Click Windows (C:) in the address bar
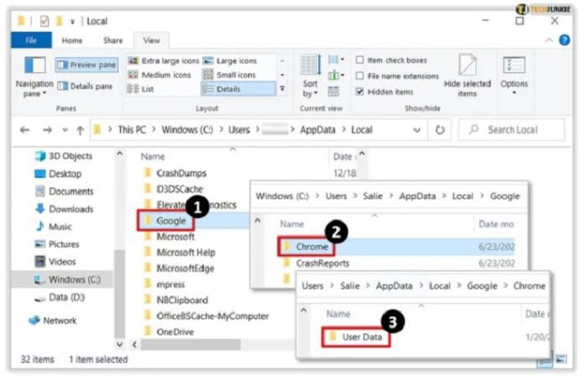The width and height of the screenshot is (588, 381). coord(187,129)
